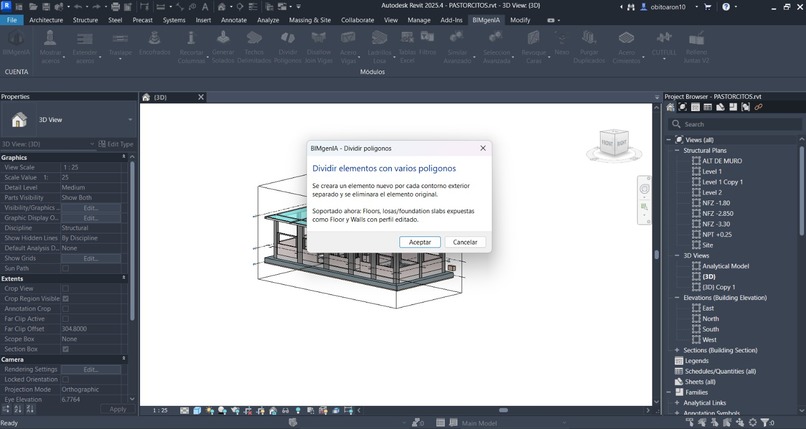Close the {3D} view tab
This screenshot has height=429, width=806.
tap(201, 97)
